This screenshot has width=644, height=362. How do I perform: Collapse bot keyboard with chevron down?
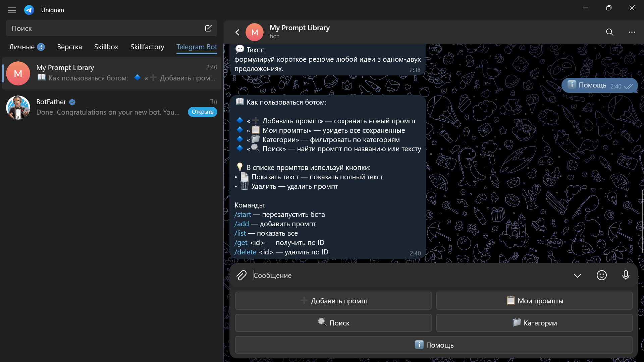[x=577, y=276]
